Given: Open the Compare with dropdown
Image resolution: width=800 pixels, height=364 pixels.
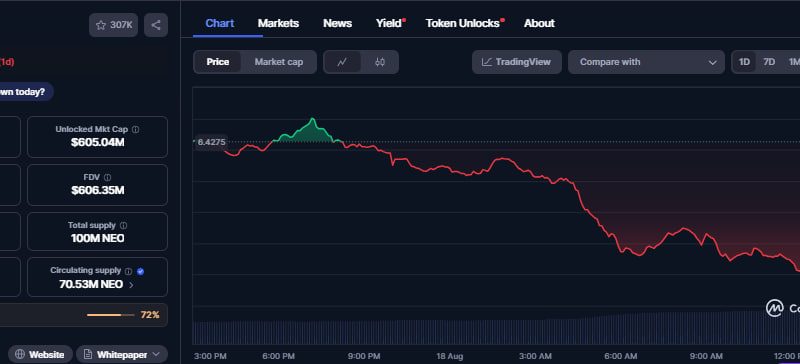Looking at the screenshot, I should click(x=646, y=62).
